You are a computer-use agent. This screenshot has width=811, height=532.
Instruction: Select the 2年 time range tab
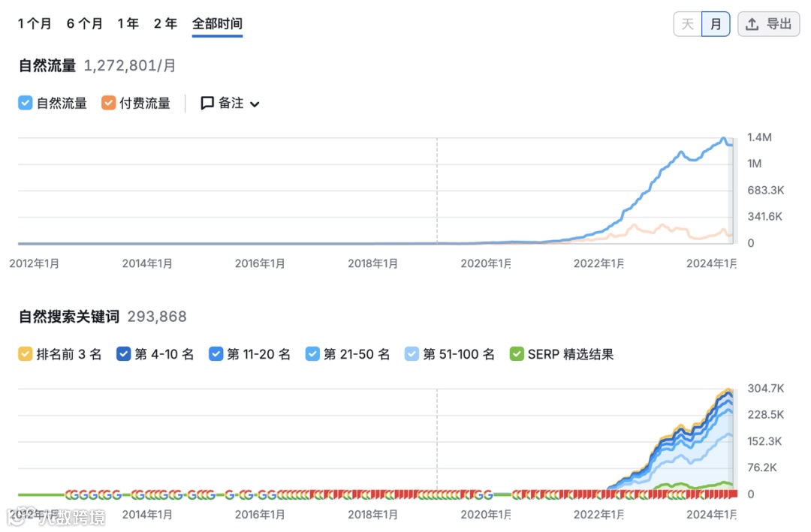[165, 23]
